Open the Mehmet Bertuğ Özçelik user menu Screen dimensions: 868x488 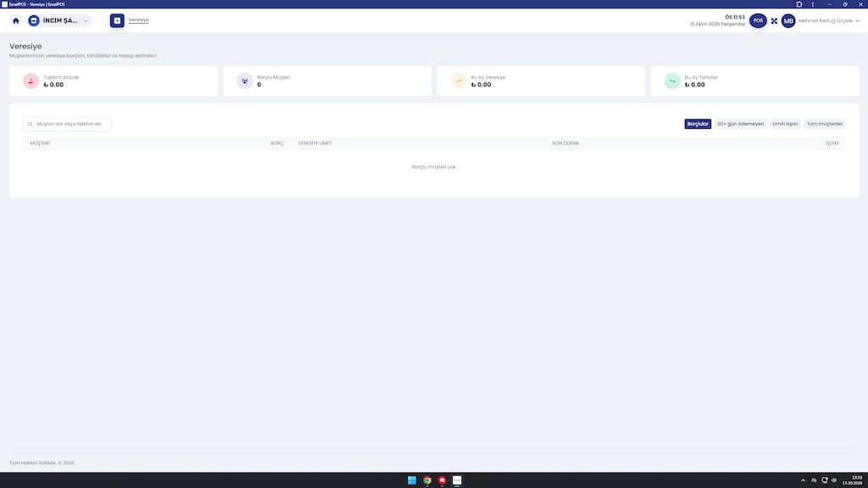tap(829, 21)
